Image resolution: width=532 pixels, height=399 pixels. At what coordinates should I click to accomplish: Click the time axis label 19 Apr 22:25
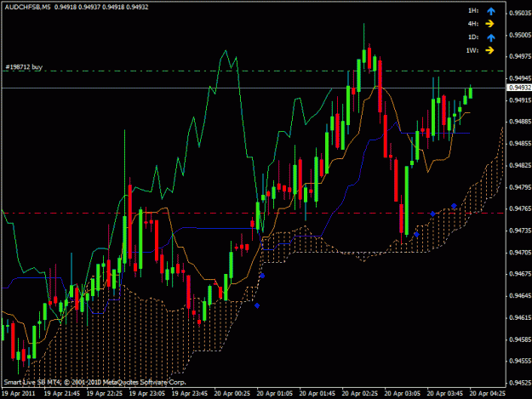tap(105, 393)
